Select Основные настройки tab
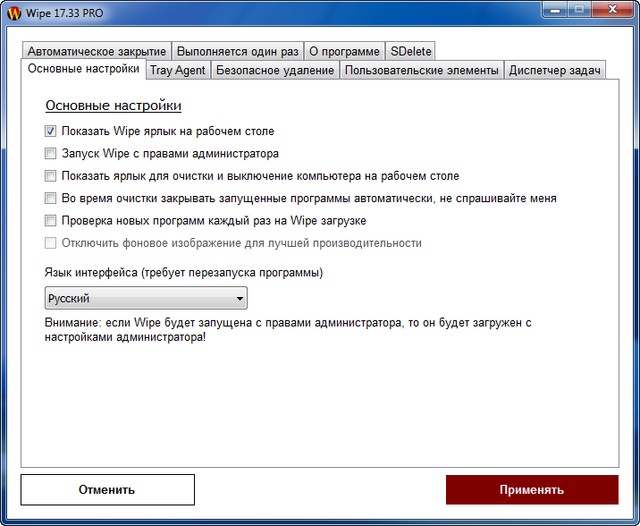This screenshot has height=526, width=640. click(83, 69)
